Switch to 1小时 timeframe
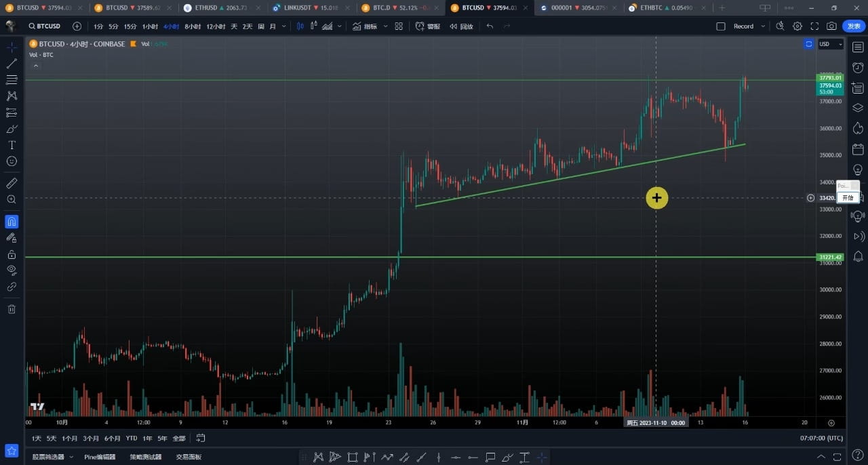 [x=150, y=26]
